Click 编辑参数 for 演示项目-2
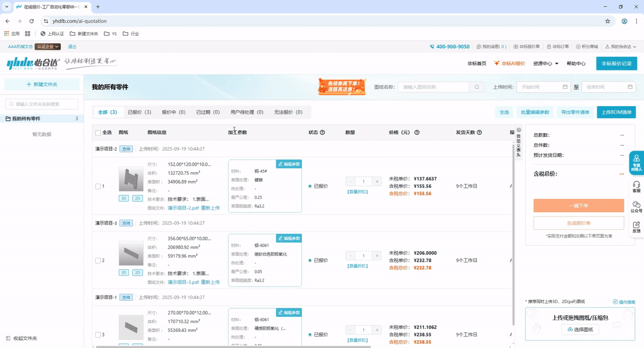This screenshot has height=348, width=644. click(289, 164)
